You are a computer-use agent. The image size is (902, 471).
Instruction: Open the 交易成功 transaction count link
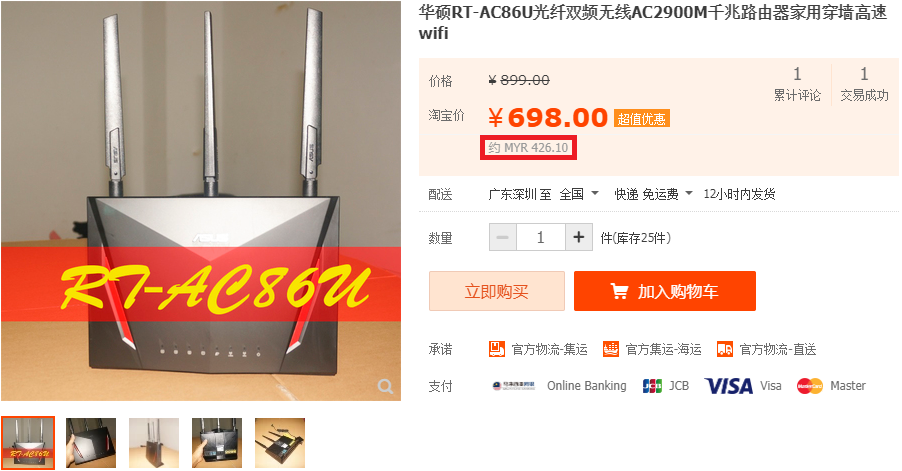[x=864, y=84]
